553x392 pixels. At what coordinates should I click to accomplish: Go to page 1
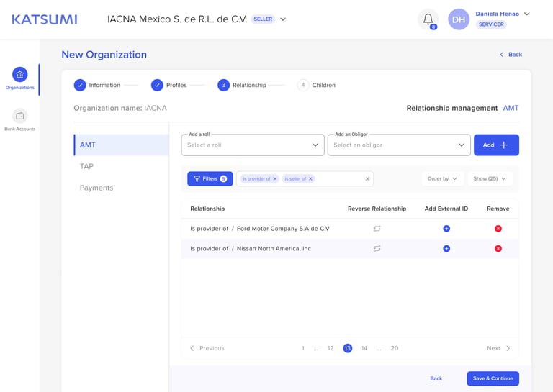click(303, 348)
